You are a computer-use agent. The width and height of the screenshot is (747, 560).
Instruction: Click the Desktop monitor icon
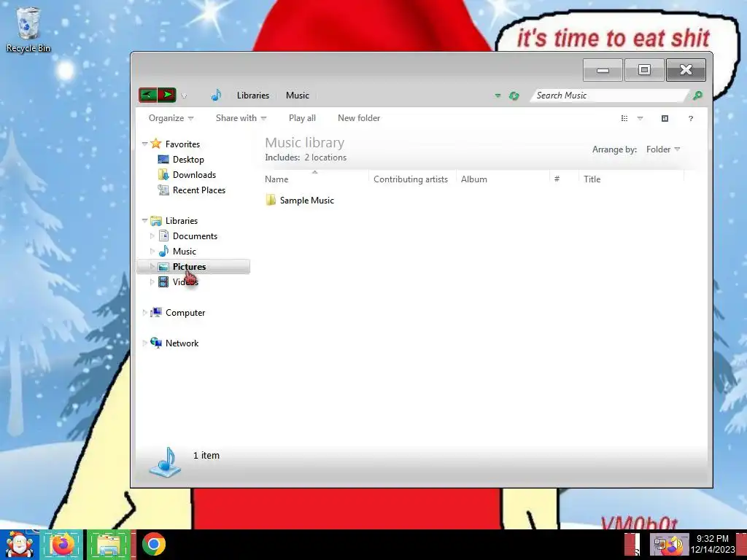[163, 160]
